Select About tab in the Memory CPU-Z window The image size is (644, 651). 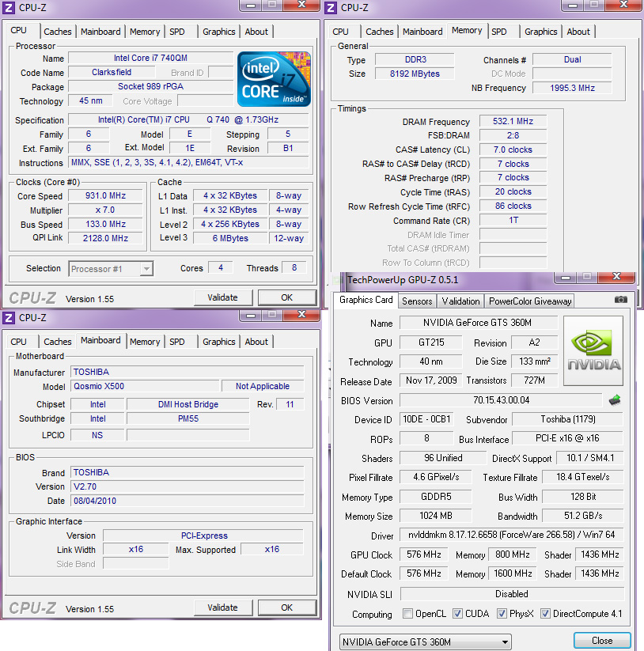(x=578, y=32)
